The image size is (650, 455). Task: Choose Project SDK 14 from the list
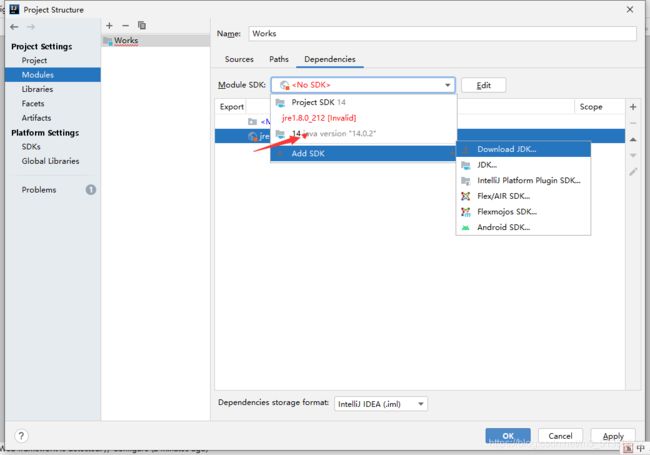[364, 102]
